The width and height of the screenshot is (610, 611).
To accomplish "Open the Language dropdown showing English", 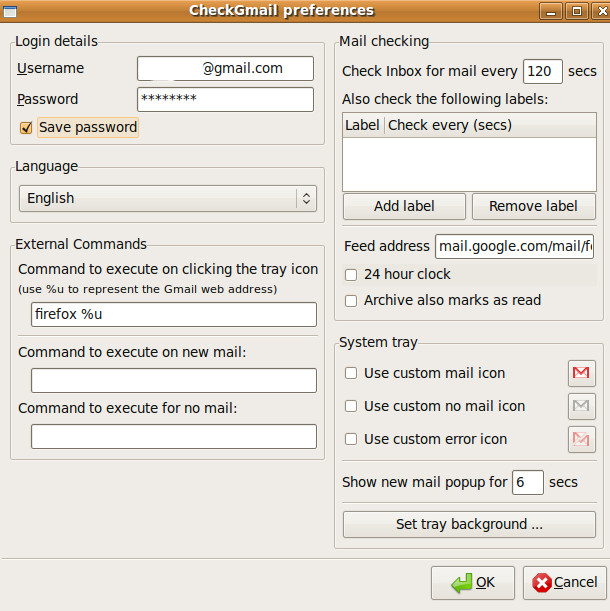I will [168, 198].
